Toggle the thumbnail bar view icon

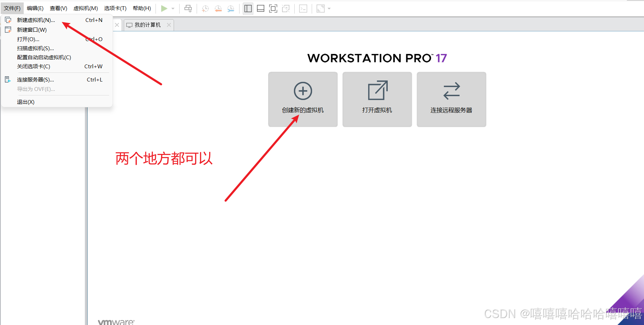(260, 9)
